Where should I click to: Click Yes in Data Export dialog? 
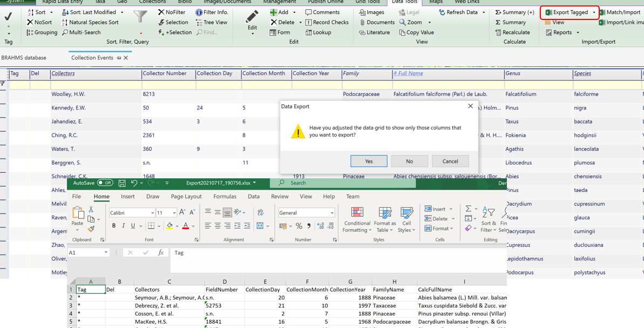(x=369, y=161)
